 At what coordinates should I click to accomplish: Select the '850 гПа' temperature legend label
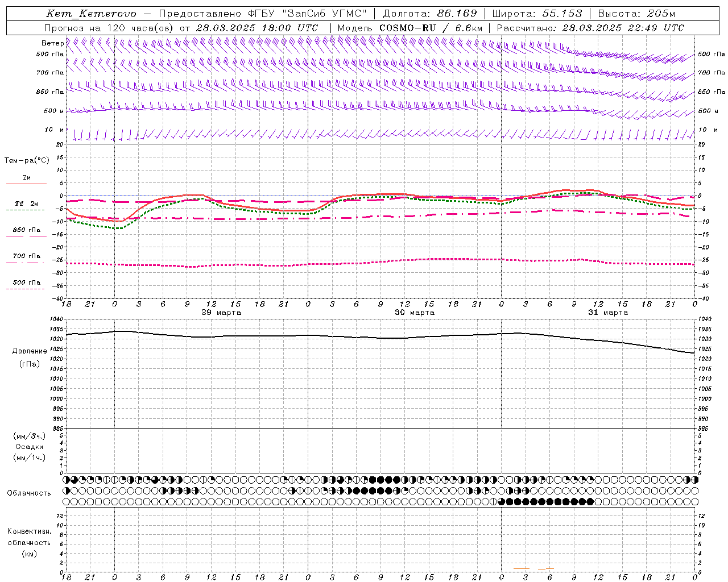[27, 230]
